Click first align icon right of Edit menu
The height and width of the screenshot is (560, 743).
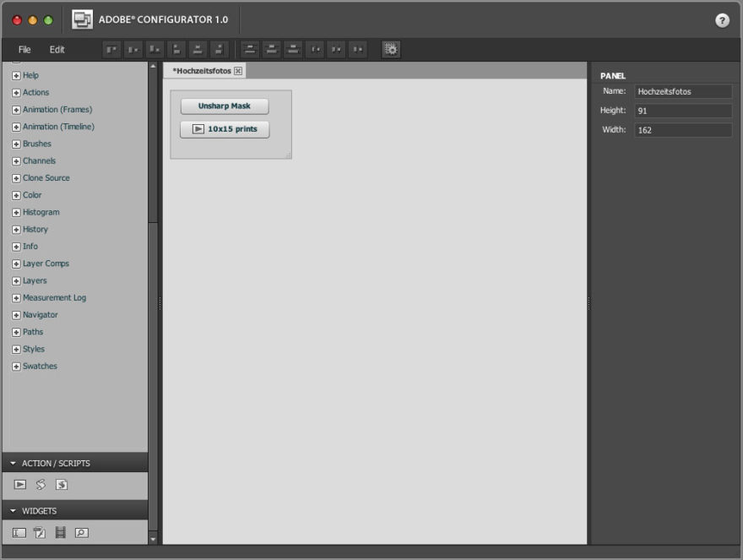tap(111, 49)
